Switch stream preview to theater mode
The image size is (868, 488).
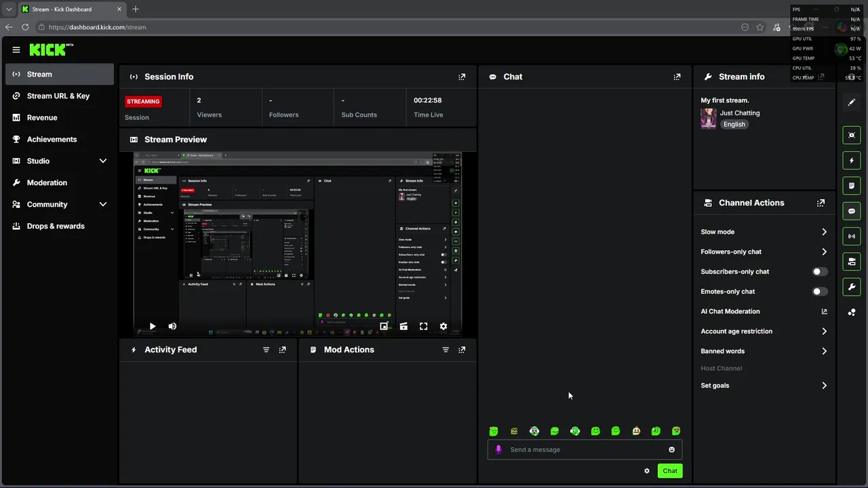click(x=403, y=327)
